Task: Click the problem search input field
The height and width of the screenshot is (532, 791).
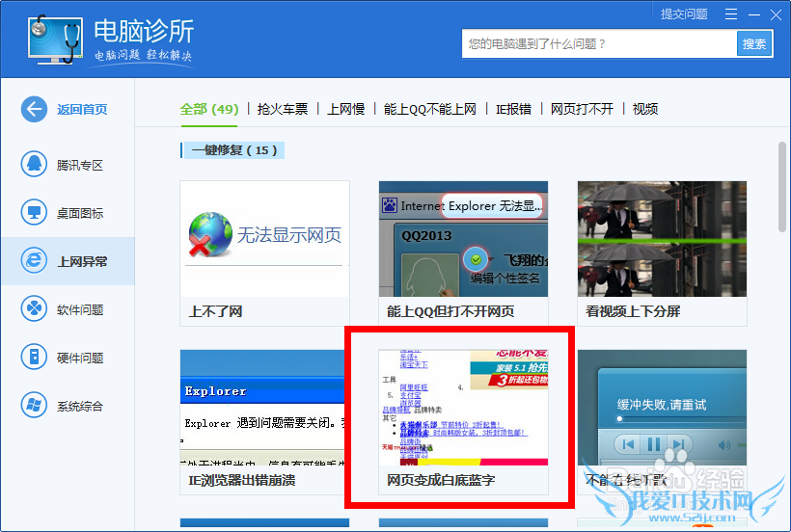Action: (598, 43)
